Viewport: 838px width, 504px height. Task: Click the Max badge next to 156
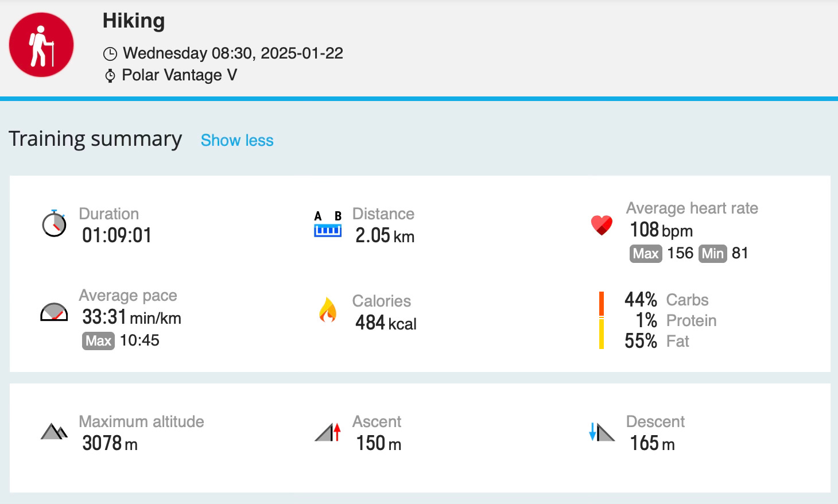(x=646, y=254)
